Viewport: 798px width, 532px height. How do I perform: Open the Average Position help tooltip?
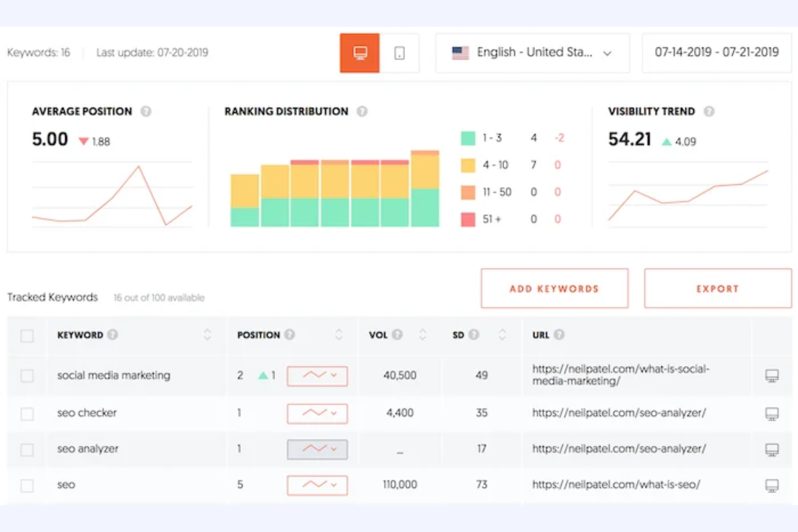coord(146,112)
